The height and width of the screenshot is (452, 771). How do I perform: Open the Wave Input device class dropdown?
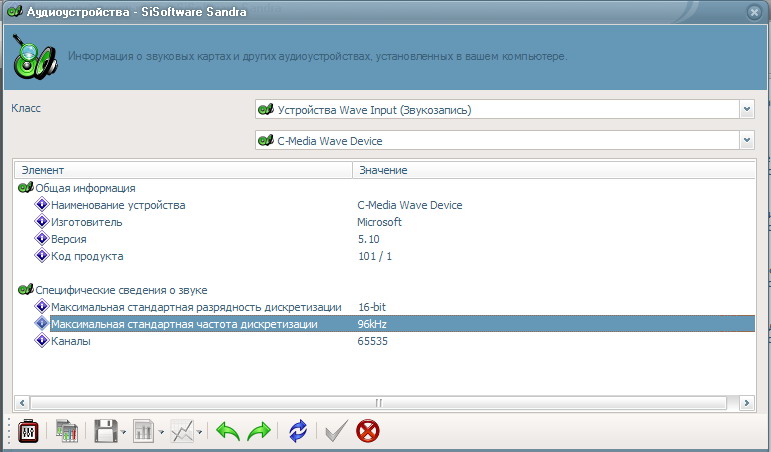pyautogui.click(x=746, y=109)
